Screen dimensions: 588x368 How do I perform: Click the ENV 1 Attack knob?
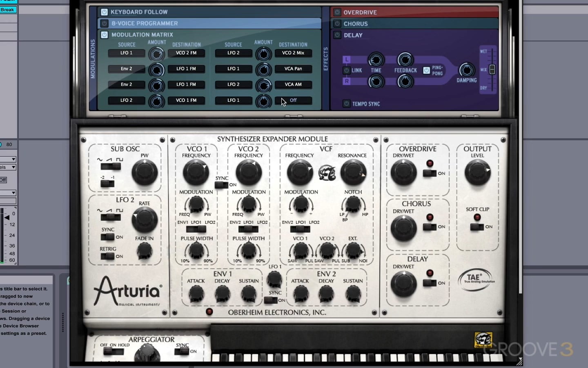point(196,293)
